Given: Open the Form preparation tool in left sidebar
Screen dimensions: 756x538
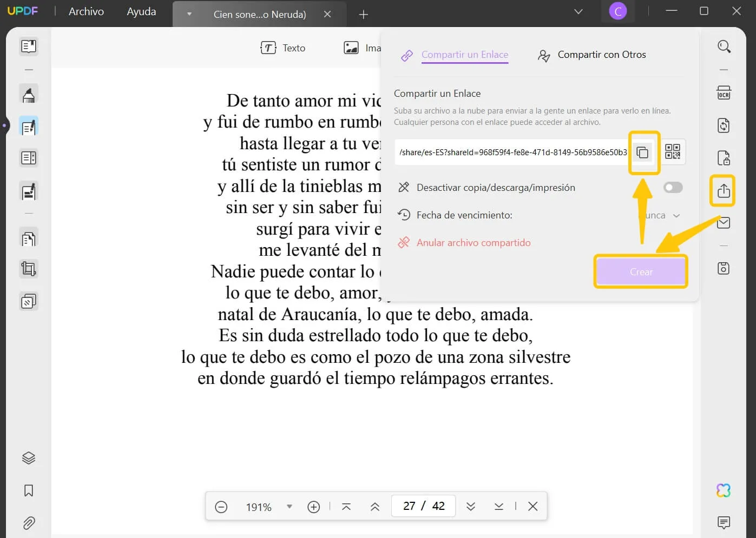Looking at the screenshot, I should [29, 158].
